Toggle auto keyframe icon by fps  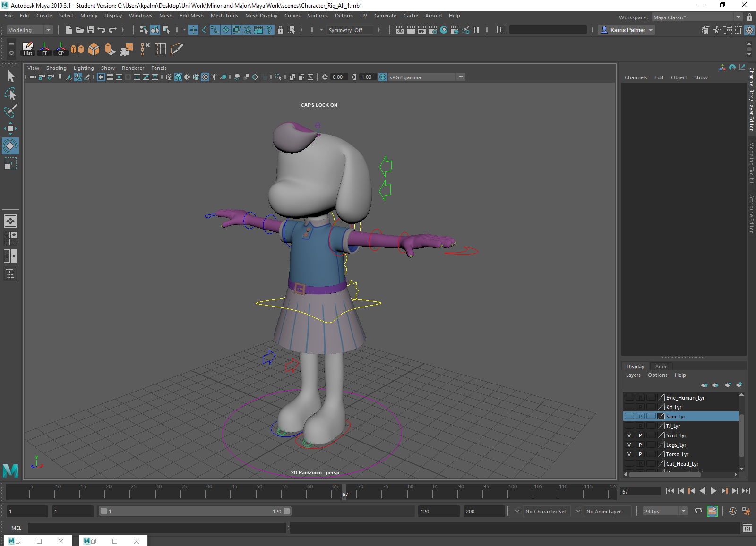(x=733, y=511)
